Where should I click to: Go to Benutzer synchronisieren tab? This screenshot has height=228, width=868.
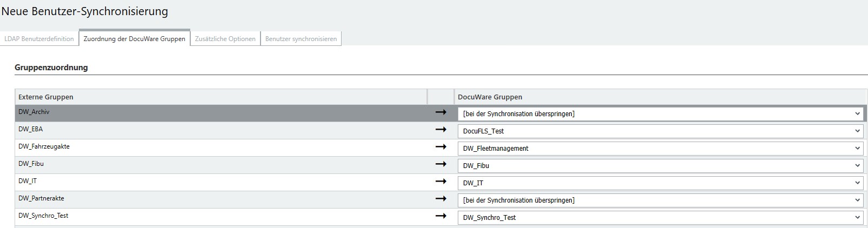301,39
